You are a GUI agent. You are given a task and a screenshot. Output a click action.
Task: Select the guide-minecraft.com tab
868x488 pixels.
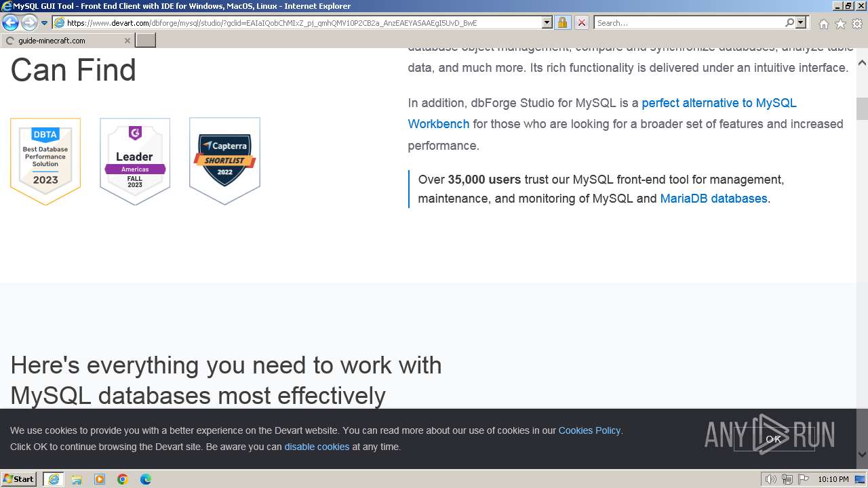[x=67, y=41]
